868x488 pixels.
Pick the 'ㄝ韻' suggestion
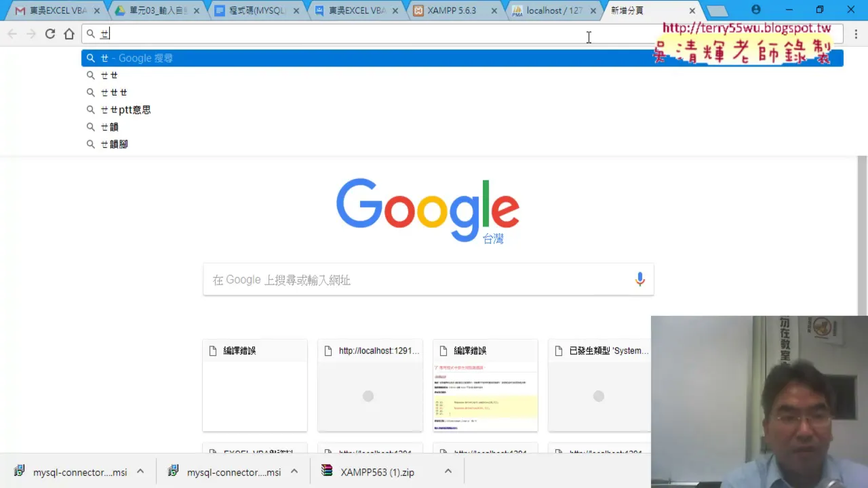pos(462,127)
